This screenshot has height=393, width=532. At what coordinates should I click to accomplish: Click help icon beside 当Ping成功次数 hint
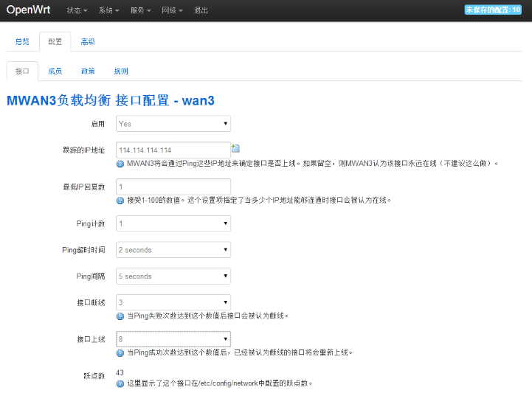[120, 353]
